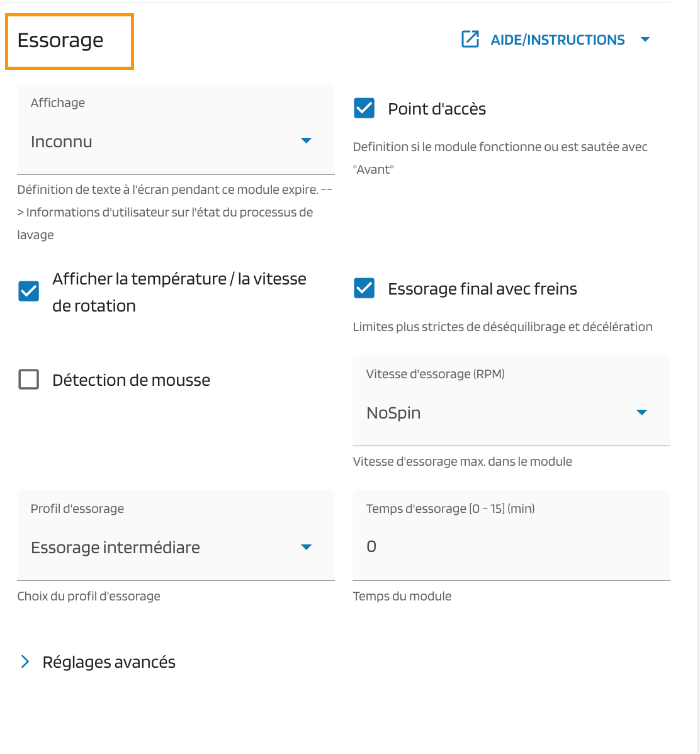Viewport: 700px width, 754px height.
Task: Click the chevron icon next to Réglages avancés
Action: point(25,661)
